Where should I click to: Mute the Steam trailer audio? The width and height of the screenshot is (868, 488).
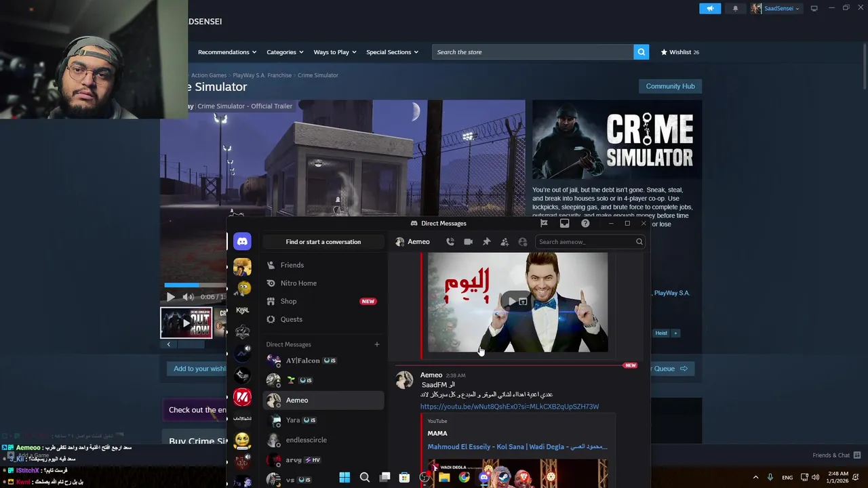(x=188, y=297)
